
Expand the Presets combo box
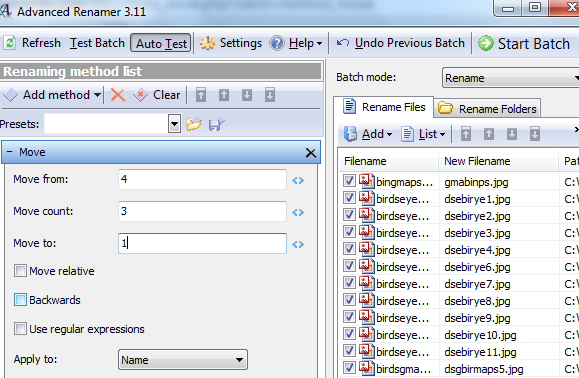(x=174, y=124)
